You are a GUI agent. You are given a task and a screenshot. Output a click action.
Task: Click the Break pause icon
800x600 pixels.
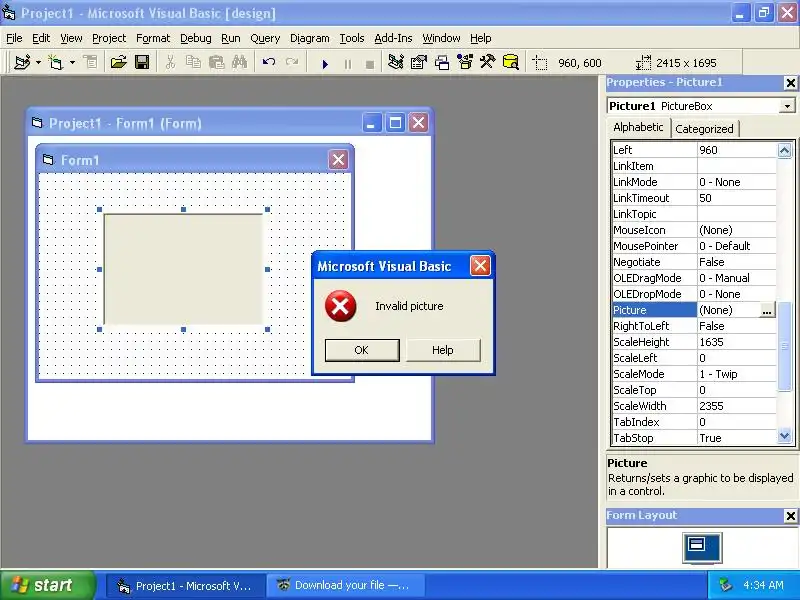[x=347, y=64]
